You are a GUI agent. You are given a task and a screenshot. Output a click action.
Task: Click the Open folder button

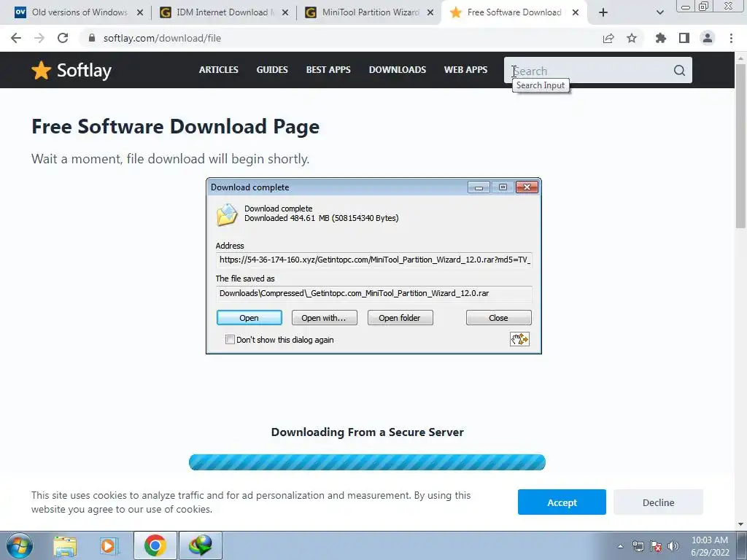coord(400,318)
